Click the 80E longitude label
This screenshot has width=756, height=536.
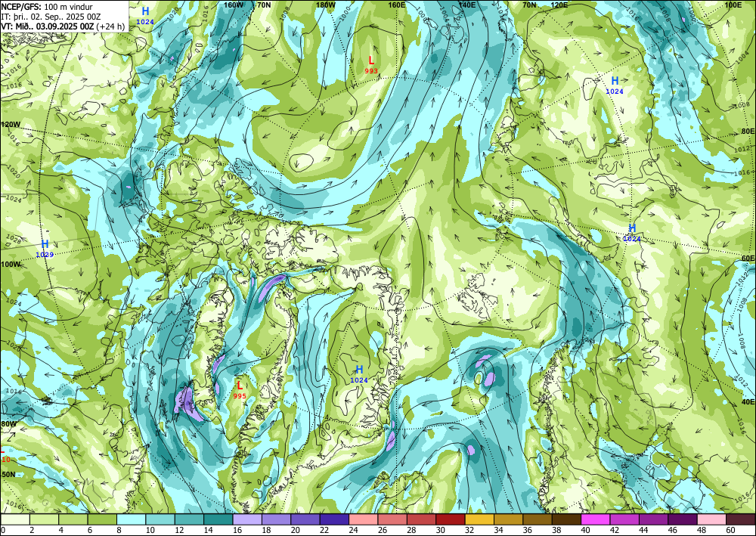748,131
